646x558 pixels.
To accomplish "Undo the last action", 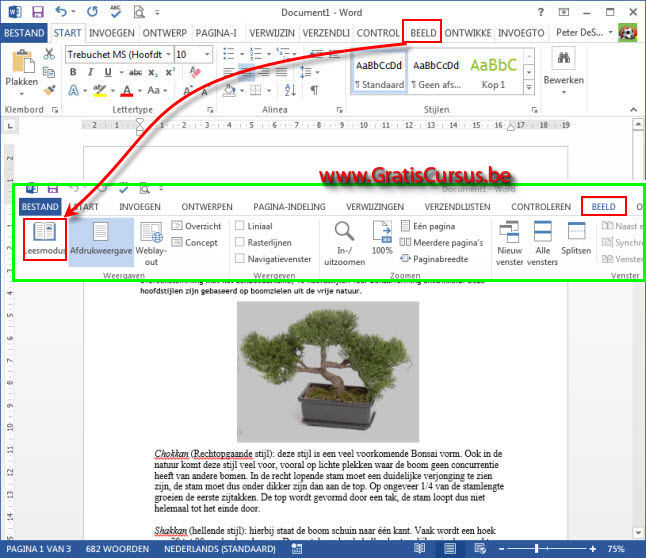I will (61, 12).
